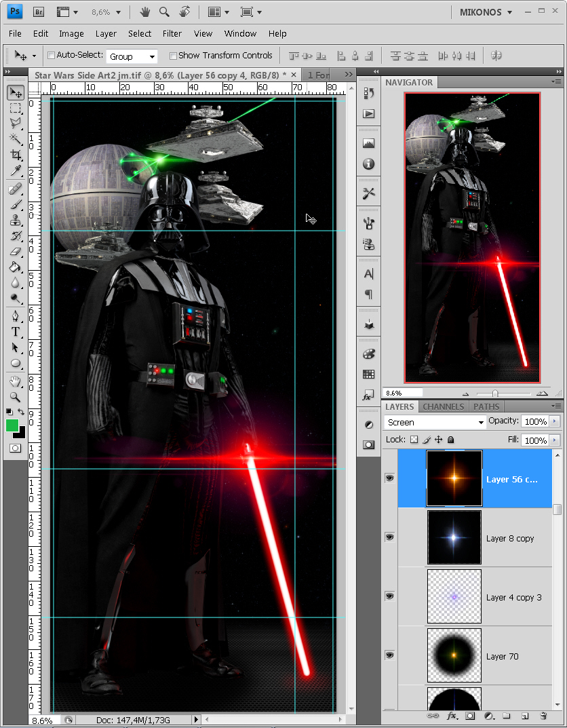Select the Dodge tool
The image size is (567, 728).
point(16,299)
